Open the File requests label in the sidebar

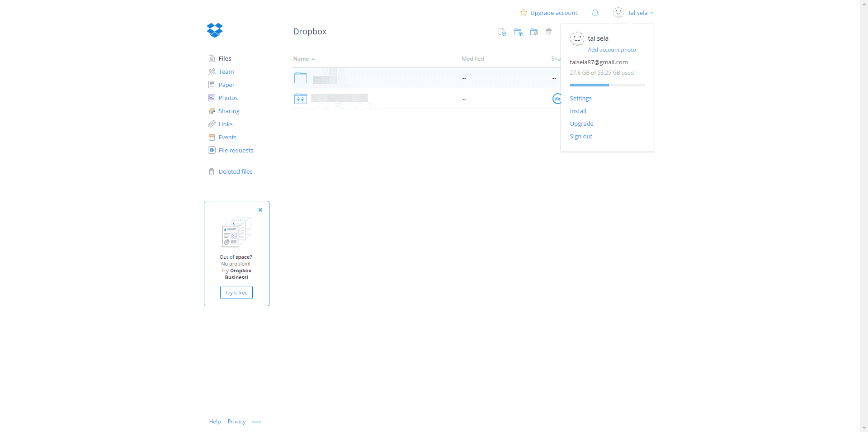[x=236, y=150]
